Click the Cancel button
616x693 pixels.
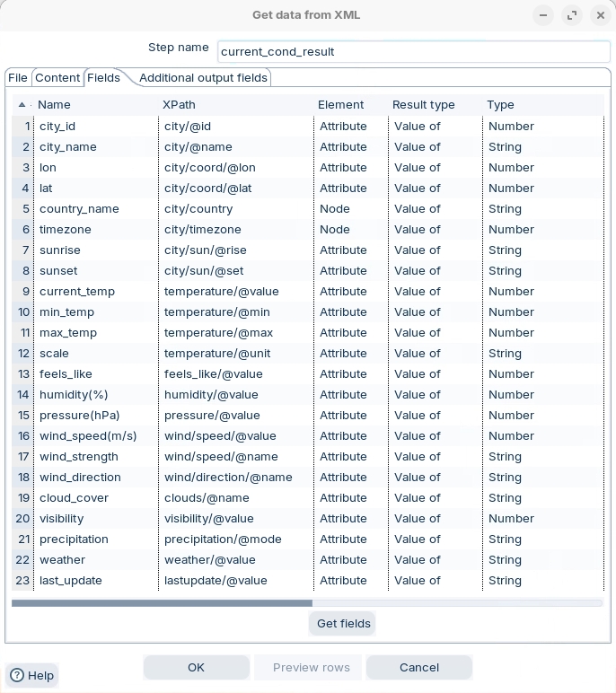coord(418,667)
